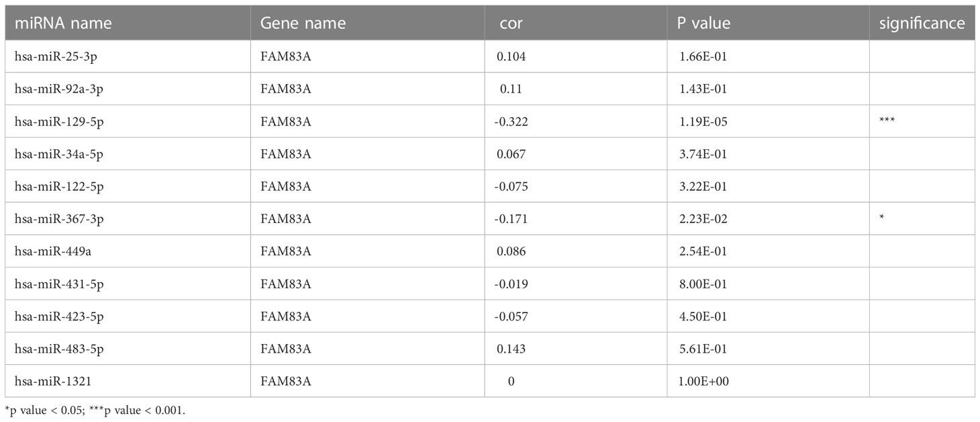This screenshot has width=980, height=422.
Task: Select the hsa-miR-1321 cell
Action: click(x=52, y=381)
